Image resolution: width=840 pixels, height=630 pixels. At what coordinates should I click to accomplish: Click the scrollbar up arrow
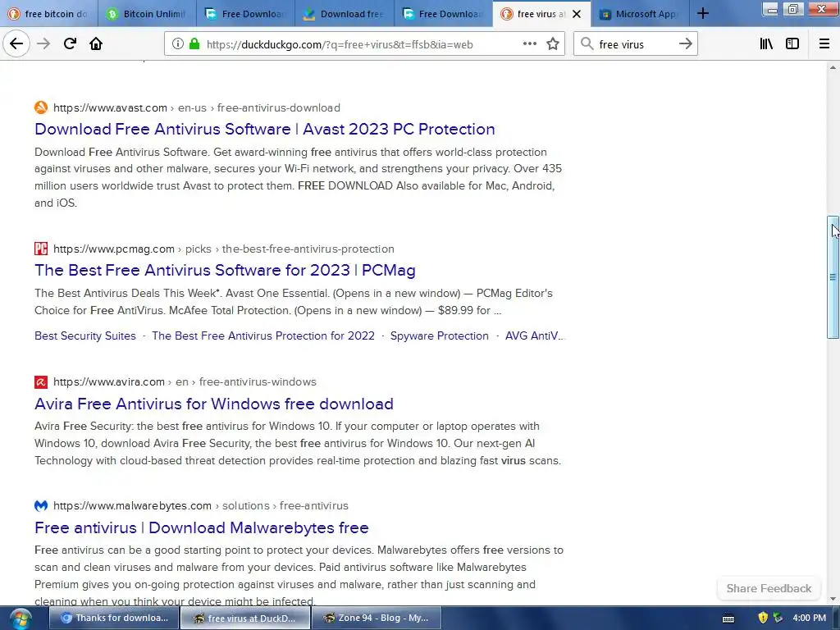pos(833,67)
